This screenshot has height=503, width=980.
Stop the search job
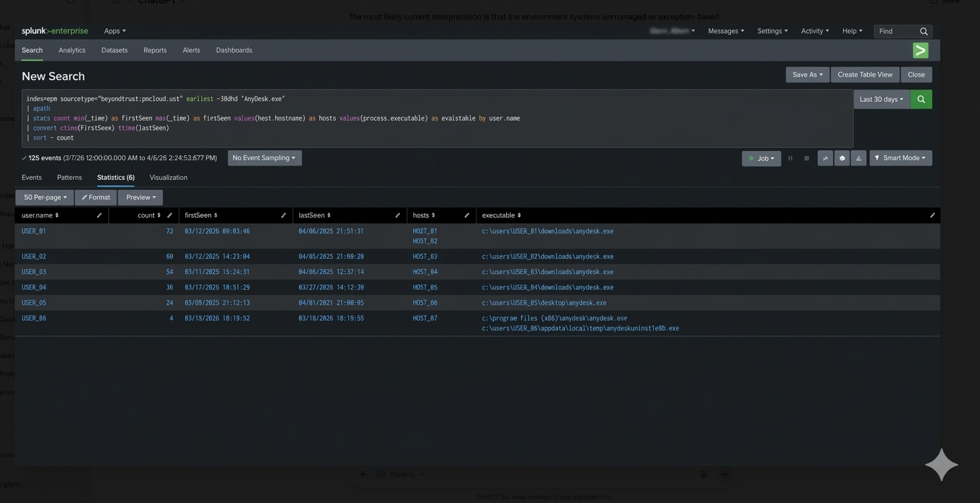806,158
